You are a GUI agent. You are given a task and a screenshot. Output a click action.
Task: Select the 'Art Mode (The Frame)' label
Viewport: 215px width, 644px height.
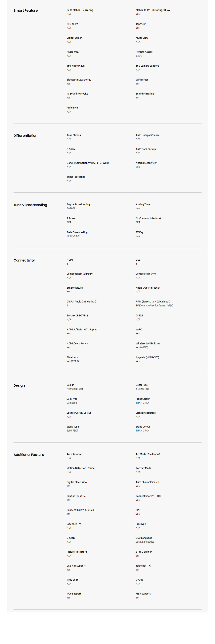(148, 454)
